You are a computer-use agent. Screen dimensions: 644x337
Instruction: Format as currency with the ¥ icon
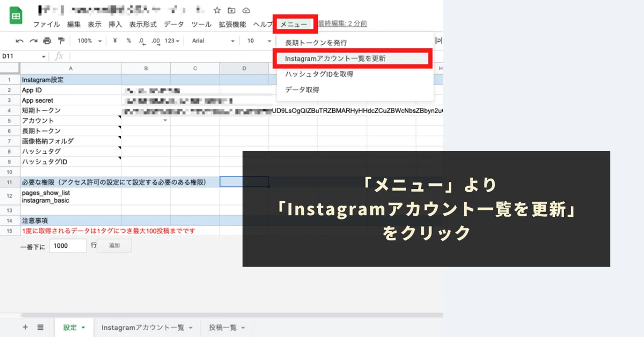[115, 41]
